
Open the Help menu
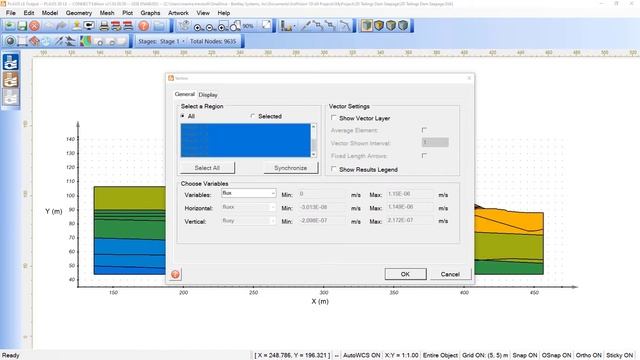[224, 13]
